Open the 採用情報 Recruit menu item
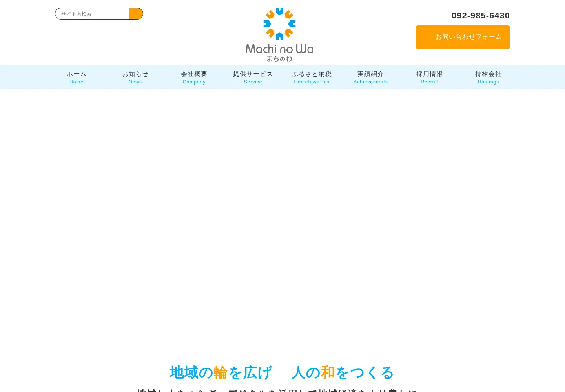This screenshot has width=565, height=392. click(x=430, y=77)
